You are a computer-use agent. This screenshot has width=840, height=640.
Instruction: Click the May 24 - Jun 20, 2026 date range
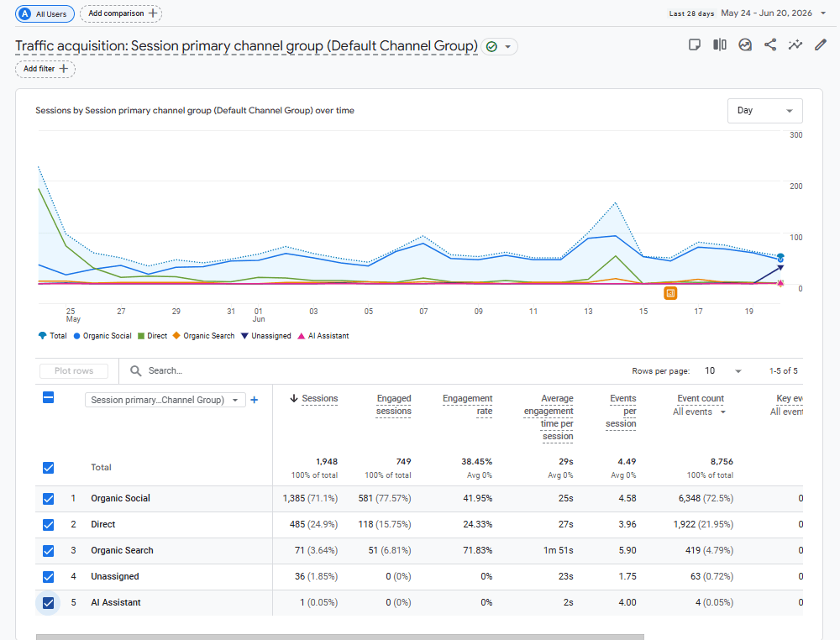pyautogui.click(x=766, y=13)
